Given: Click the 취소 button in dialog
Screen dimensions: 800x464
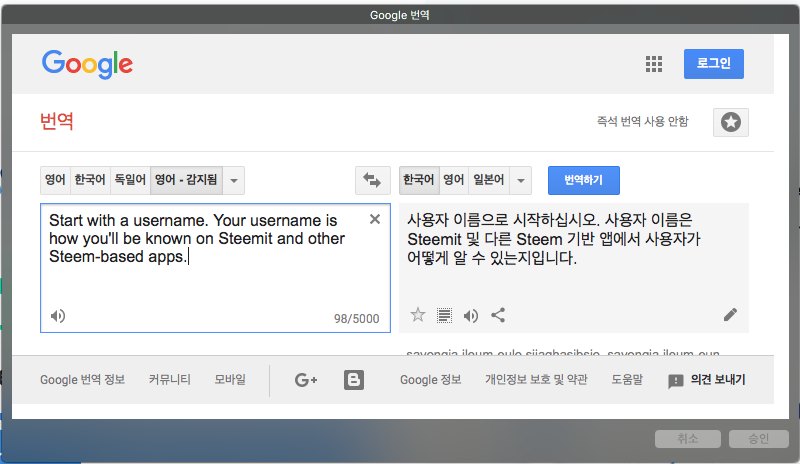Looking at the screenshot, I should pyautogui.click(x=688, y=438).
